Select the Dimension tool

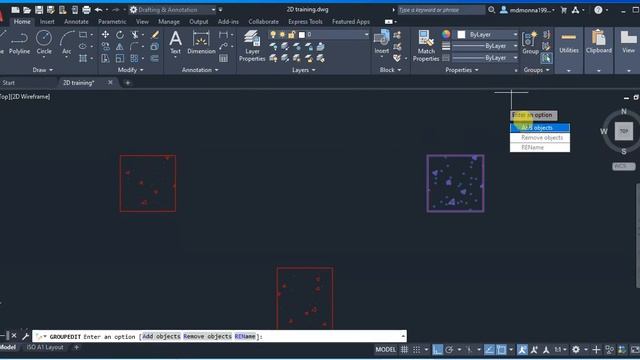tap(201, 43)
